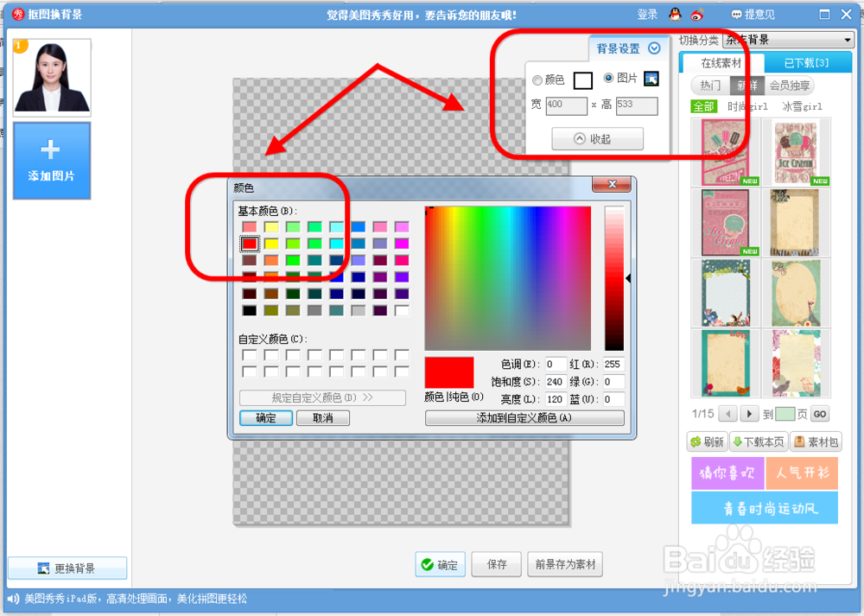
Task: Click the 宽 width field showing 400
Action: (x=567, y=105)
